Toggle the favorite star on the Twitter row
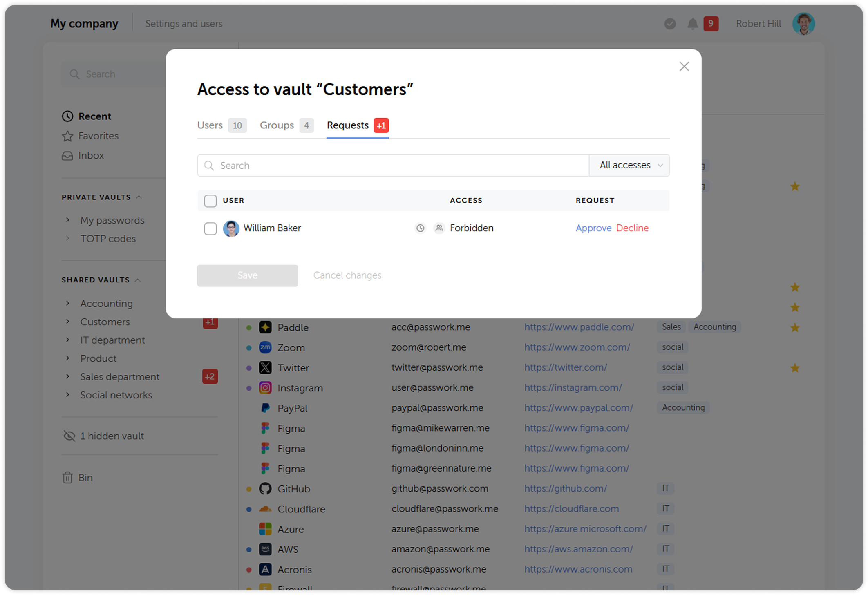Image resolution: width=868 pixels, height=595 pixels. point(794,367)
